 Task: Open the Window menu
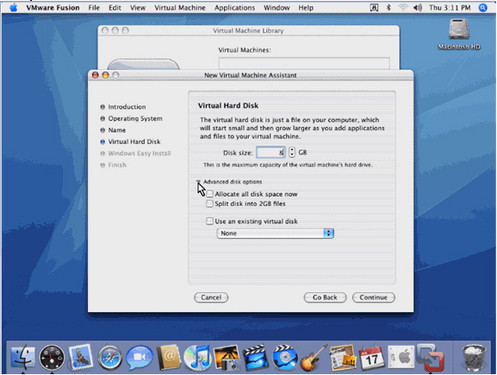pyautogui.click(x=277, y=8)
